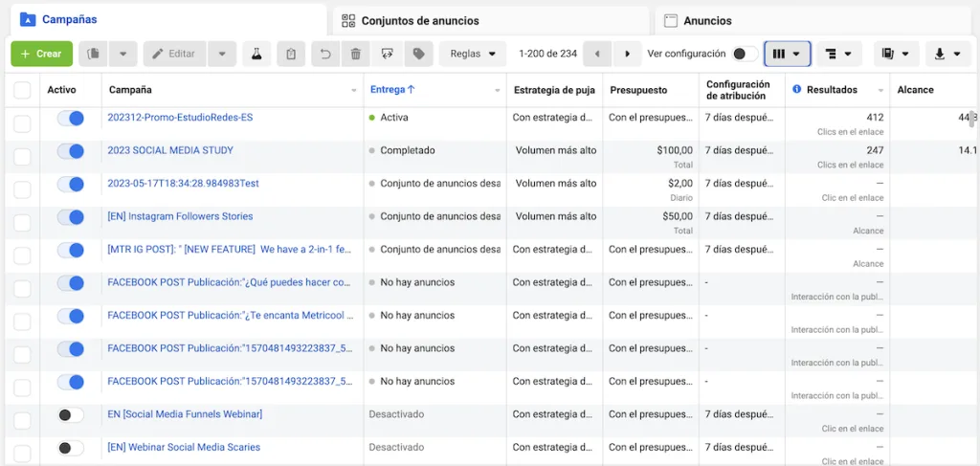
Task: Enable [EN] Webinar Social Media Scaries campaign
Action: point(71,448)
